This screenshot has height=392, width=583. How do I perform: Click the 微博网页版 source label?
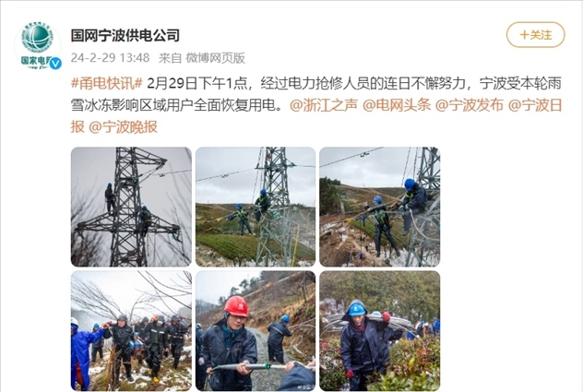point(216,58)
